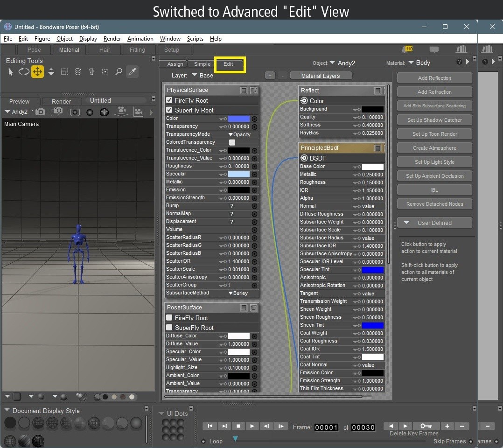Toggle ColoredTransparency checkbox
The image size is (503, 448).
pyautogui.click(x=232, y=142)
